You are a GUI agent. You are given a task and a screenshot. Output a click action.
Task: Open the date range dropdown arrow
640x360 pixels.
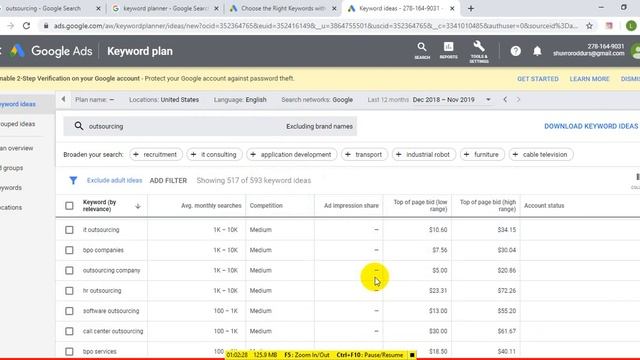click(x=488, y=100)
